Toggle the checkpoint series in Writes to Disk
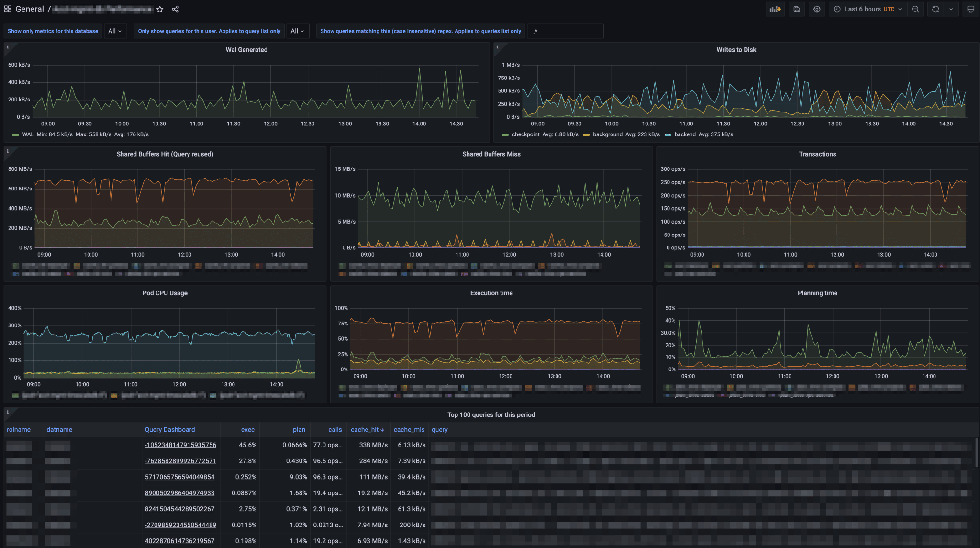 (x=524, y=134)
